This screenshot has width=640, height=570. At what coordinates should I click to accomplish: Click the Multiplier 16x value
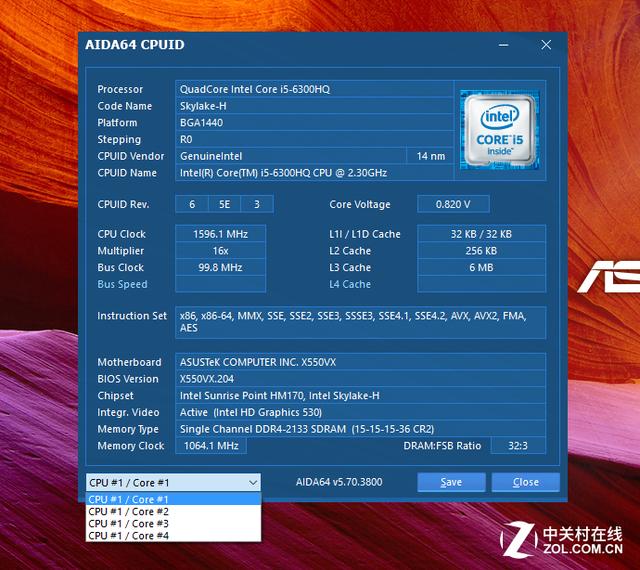tap(220, 251)
